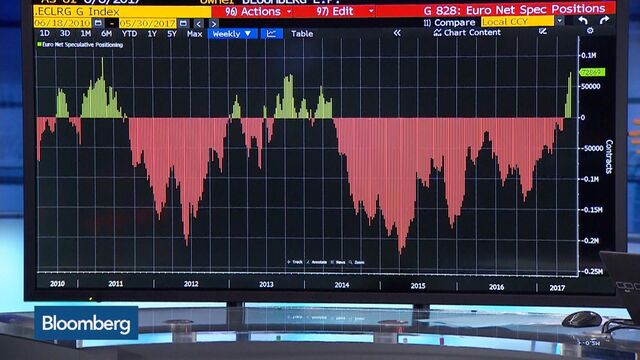Open the 97) Edit dropdown menu
The image size is (640, 360).
pos(344,11)
